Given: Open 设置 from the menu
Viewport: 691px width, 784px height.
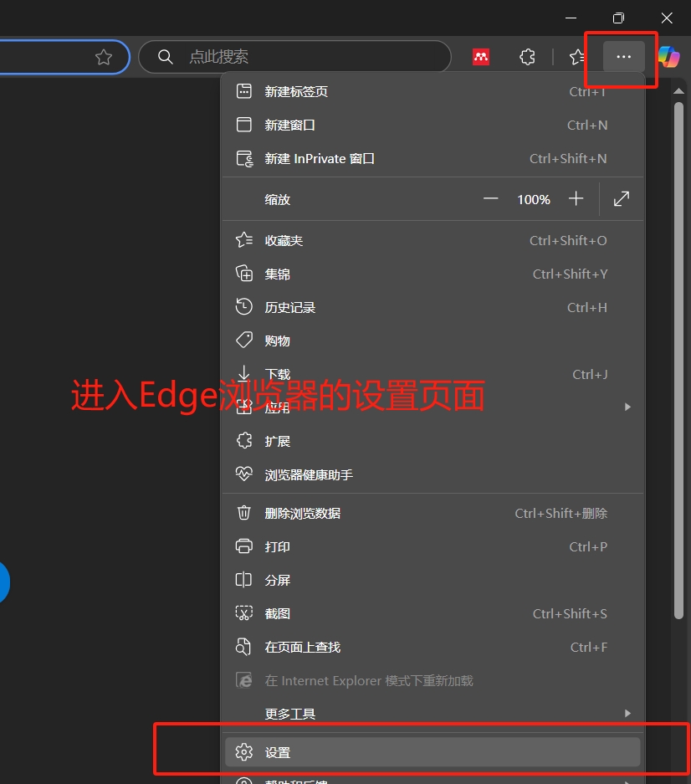Looking at the screenshot, I should coord(433,752).
